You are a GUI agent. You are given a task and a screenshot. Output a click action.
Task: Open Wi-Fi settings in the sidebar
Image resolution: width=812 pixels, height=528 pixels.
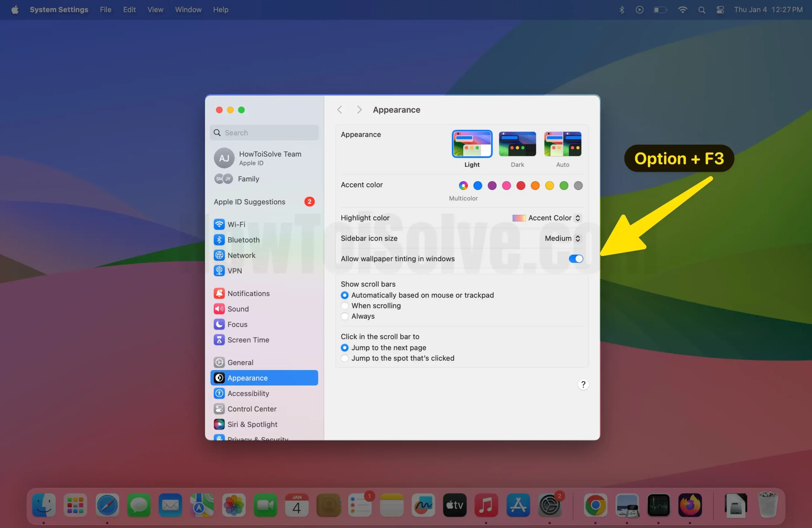(x=236, y=224)
